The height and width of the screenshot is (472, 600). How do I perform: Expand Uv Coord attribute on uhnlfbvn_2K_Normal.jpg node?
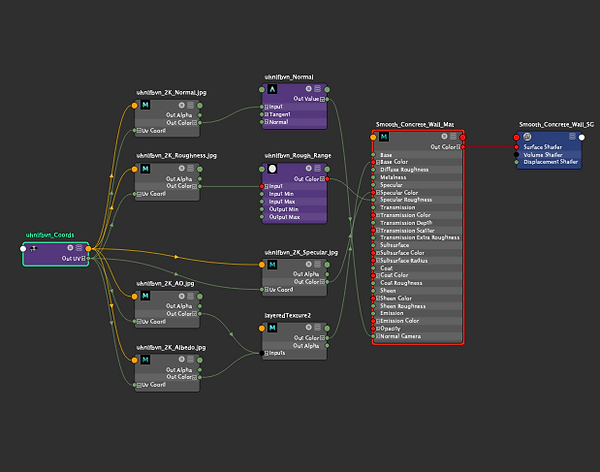pyautogui.click(x=139, y=131)
